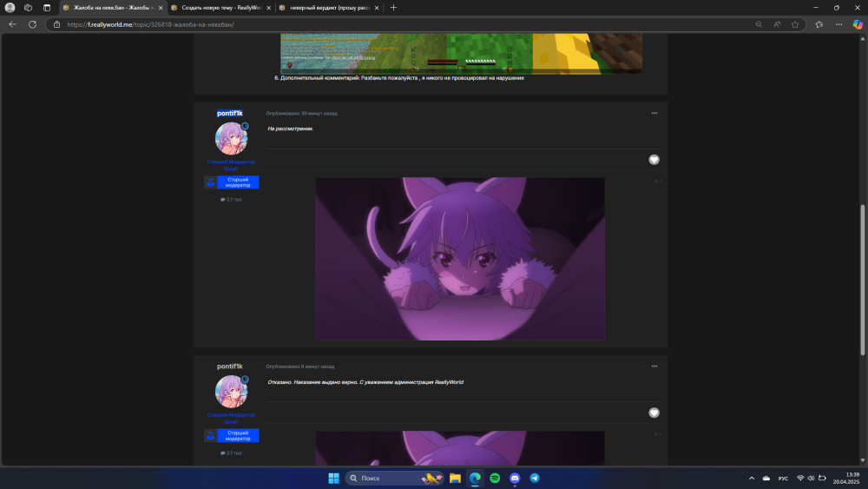This screenshot has width=868, height=489.
Task: Open pontif1k profile from first reply
Action: [x=230, y=113]
